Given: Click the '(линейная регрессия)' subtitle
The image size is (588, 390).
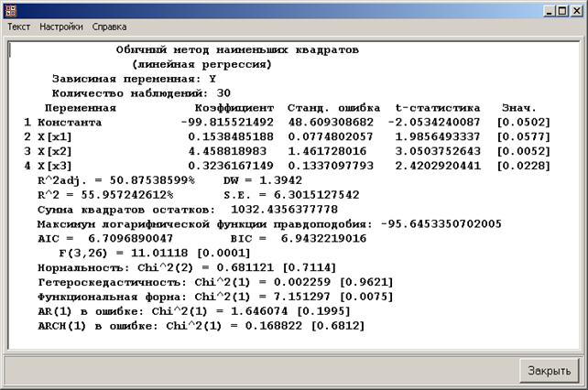Looking at the screenshot, I should 201,64.
